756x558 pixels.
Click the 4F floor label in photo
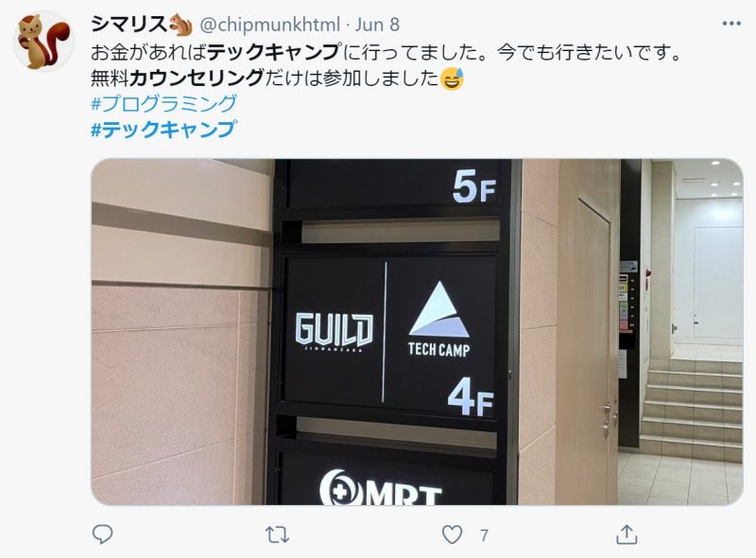tap(471, 397)
